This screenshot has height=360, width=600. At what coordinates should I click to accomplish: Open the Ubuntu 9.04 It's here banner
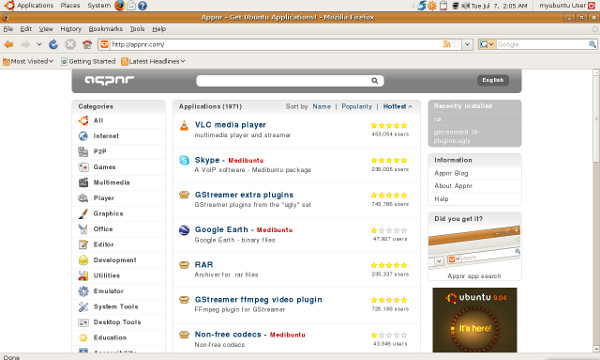pos(474,320)
